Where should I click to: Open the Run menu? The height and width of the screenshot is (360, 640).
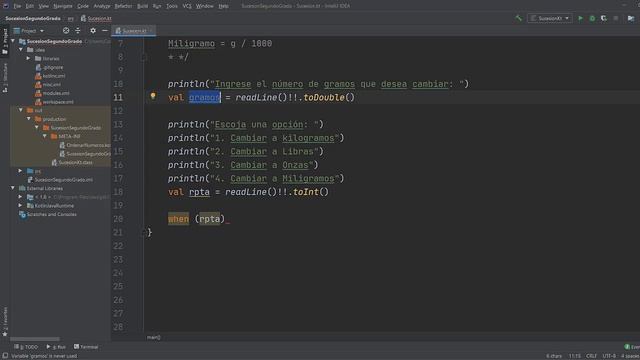click(157, 6)
